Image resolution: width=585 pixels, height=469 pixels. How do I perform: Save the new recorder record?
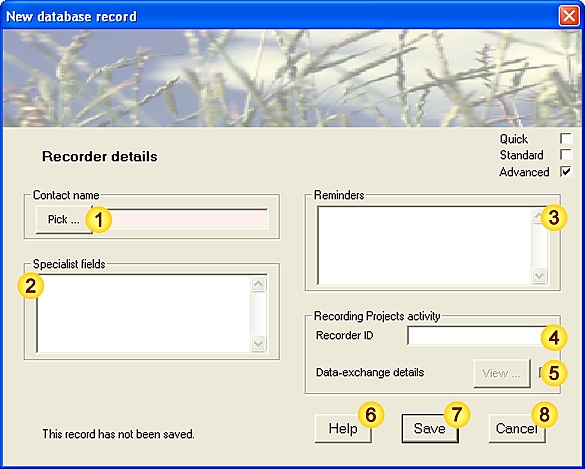tap(430, 428)
